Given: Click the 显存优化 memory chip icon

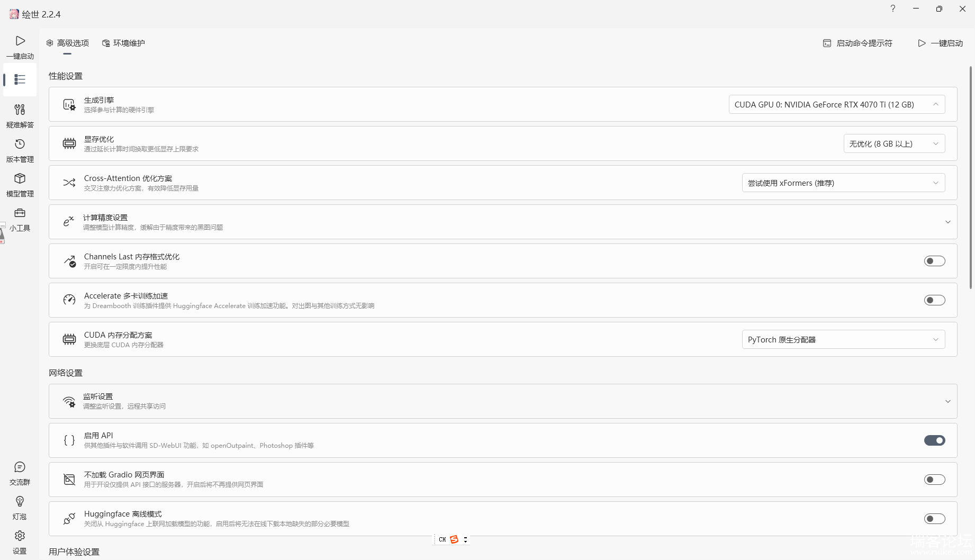Looking at the screenshot, I should (69, 143).
